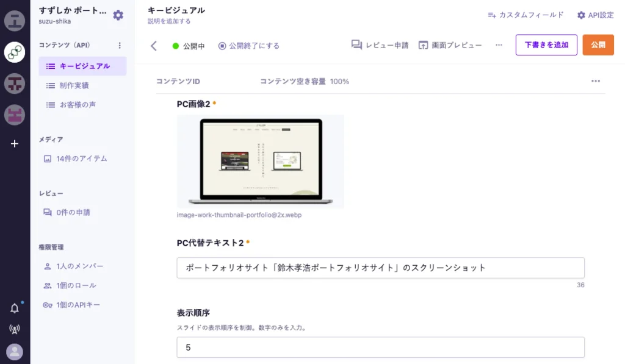The image size is (625, 364).
Task: Click the 説明を追加する link under キービジュアル
Action: tap(170, 20)
